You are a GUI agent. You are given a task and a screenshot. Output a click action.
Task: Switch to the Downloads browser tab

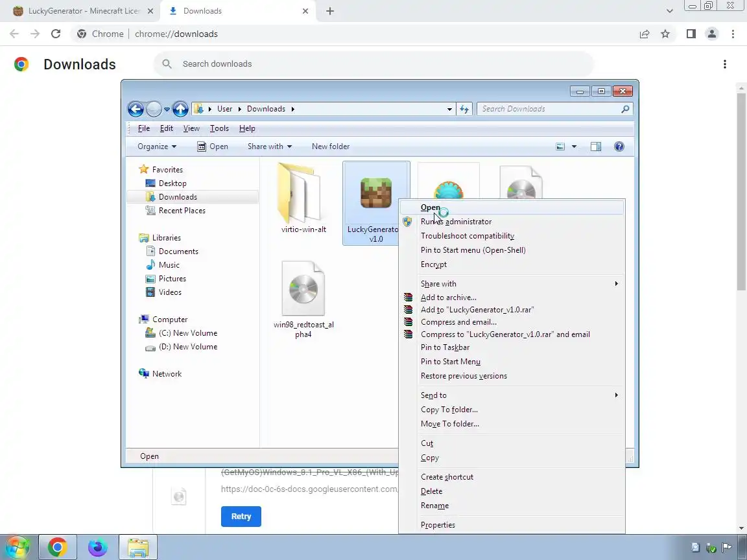pyautogui.click(x=238, y=11)
